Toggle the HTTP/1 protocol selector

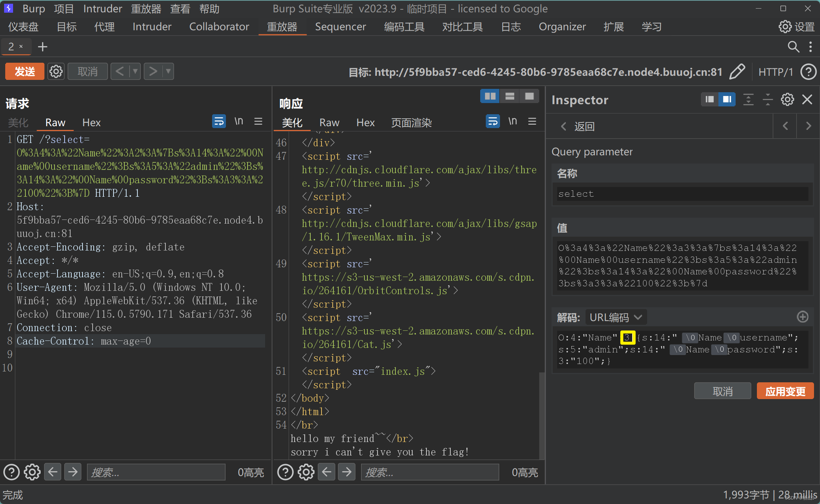click(x=776, y=72)
